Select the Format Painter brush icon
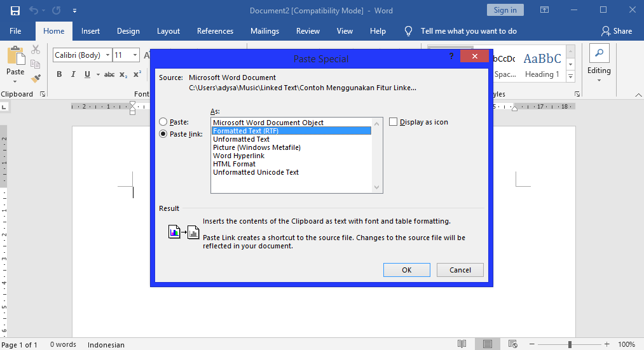 click(x=36, y=78)
